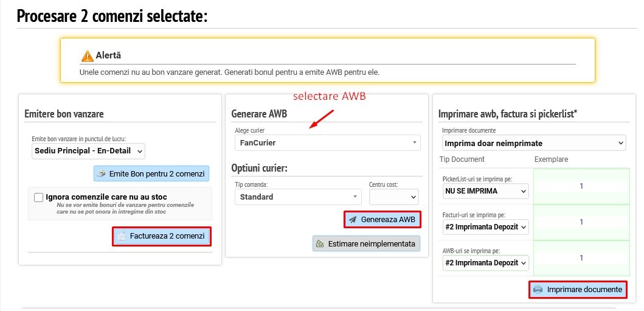Screen dimensions: 644x311
Task: Click the warning triangle icon beside Alertă
Action: (88, 56)
